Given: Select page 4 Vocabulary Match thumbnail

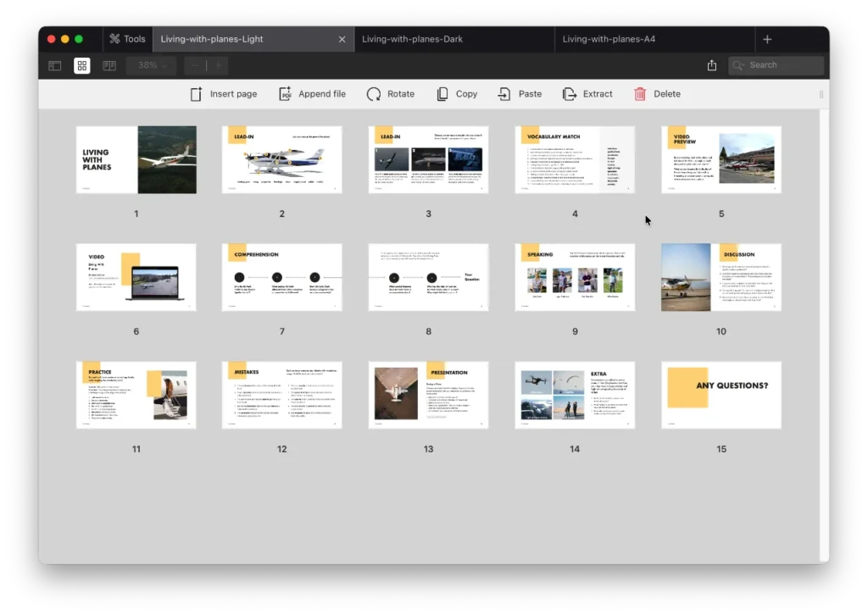Looking at the screenshot, I should 575,160.
